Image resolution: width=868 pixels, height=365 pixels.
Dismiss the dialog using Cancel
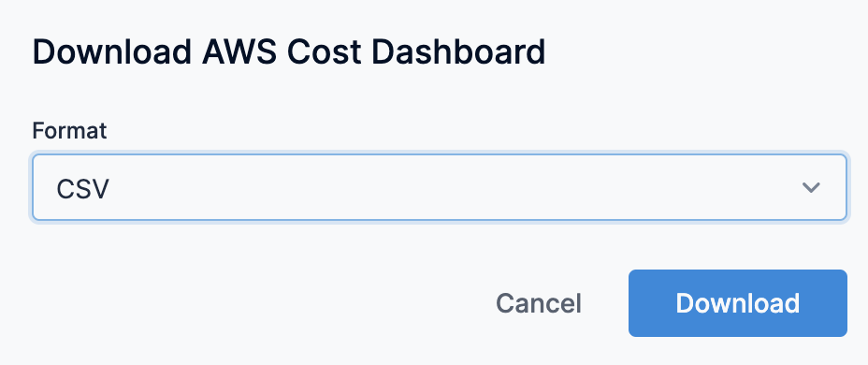(539, 303)
